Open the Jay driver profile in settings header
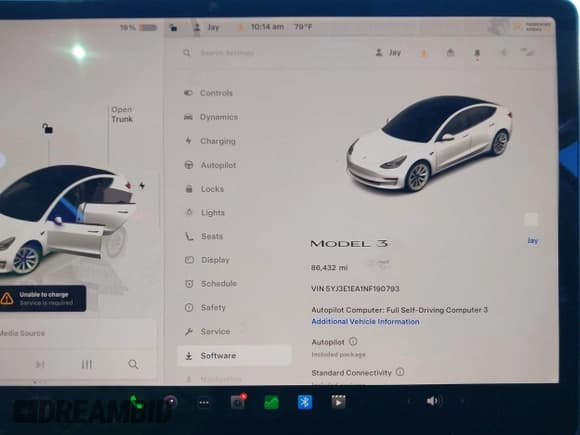The height and width of the screenshot is (435, 580). tap(388, 53)
